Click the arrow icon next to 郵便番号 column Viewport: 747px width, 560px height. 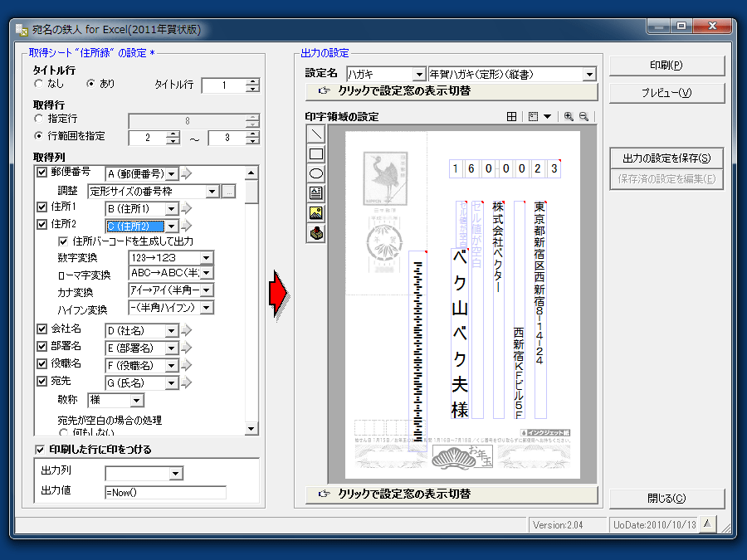[187, 174]
